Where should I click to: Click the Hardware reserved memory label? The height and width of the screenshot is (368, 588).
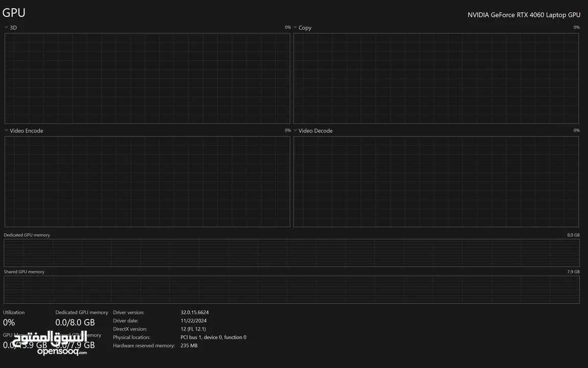tap(144, 346)
